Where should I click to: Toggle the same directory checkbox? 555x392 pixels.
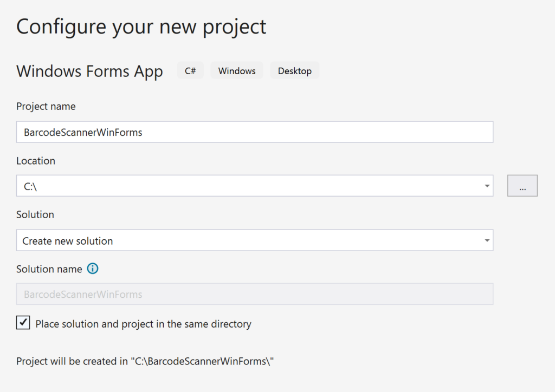(x=23, y=323)
